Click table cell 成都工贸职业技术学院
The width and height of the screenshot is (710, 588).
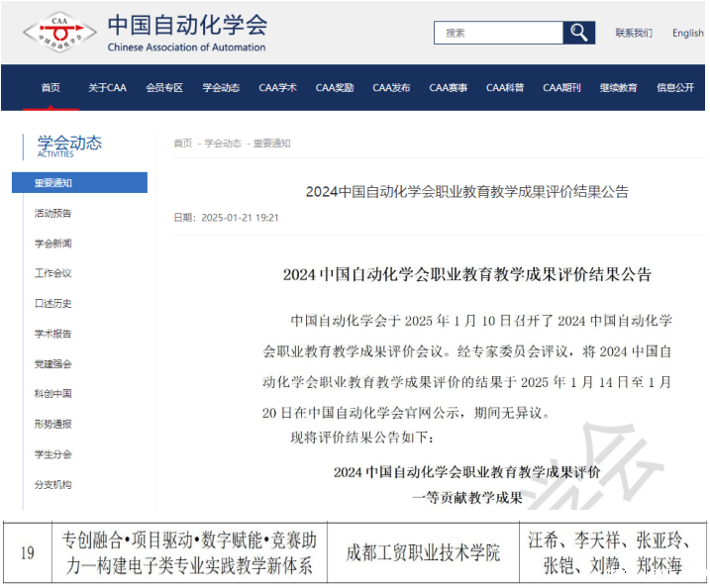[x=423, y=552]
